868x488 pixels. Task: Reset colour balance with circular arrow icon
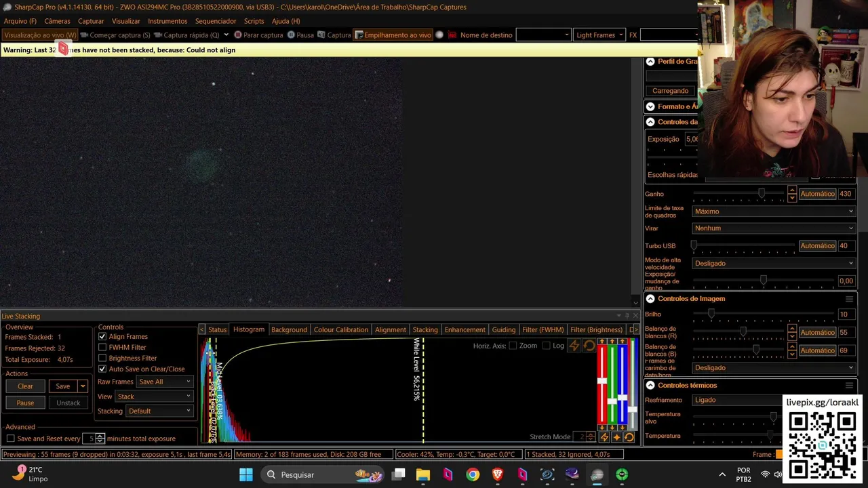coord(629,438)
